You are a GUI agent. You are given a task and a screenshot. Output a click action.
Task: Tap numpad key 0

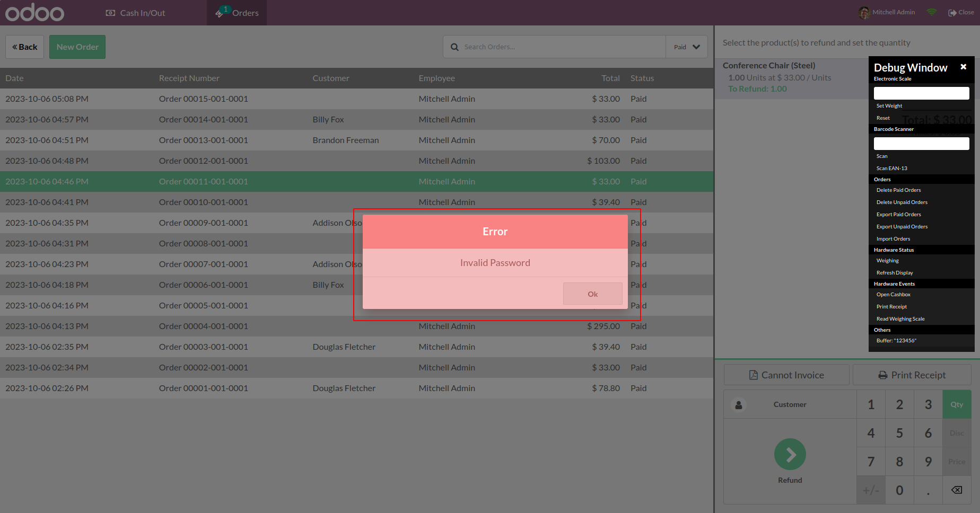coord(899,490)
